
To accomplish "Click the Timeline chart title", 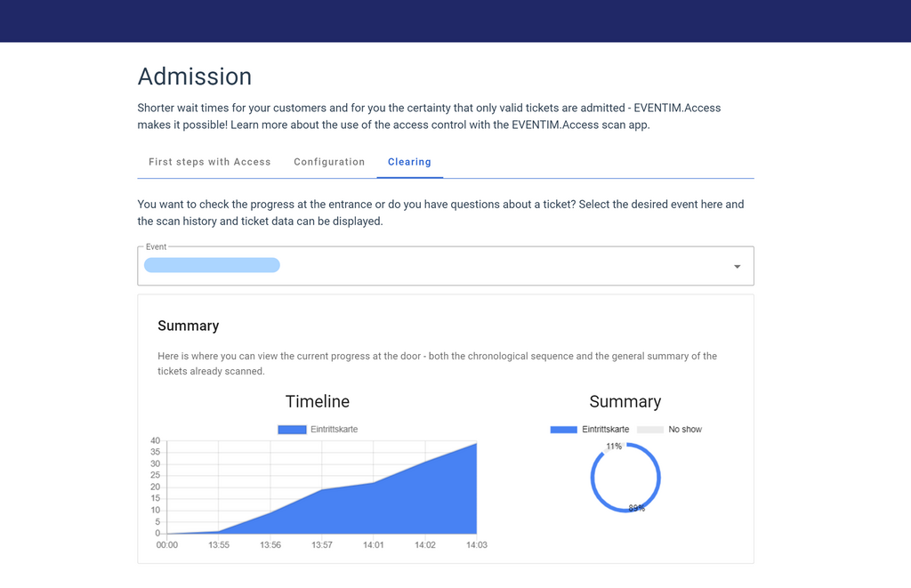I will coord(318,401).
